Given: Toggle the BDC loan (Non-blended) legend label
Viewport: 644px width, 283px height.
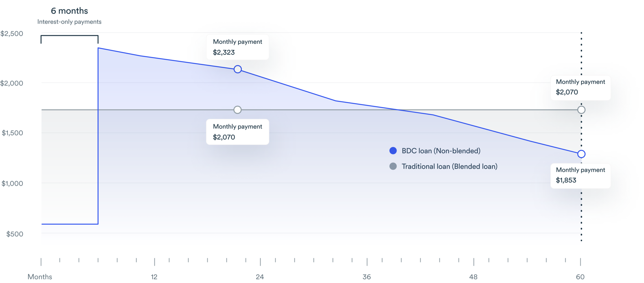Looking at the screenshot, I should point(441,151).
